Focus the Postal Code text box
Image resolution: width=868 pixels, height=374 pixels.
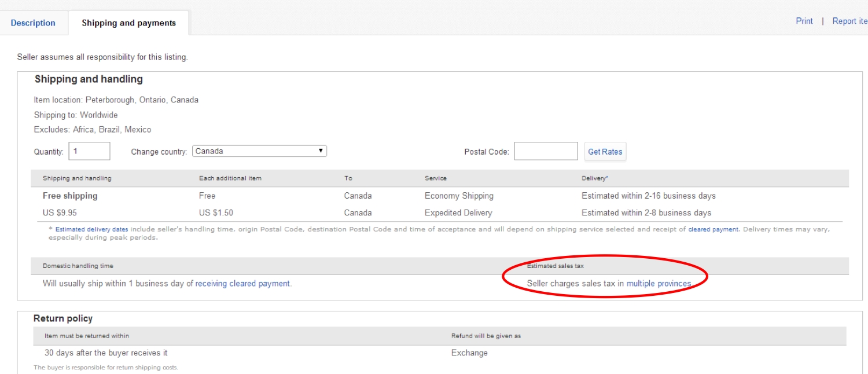546,151
